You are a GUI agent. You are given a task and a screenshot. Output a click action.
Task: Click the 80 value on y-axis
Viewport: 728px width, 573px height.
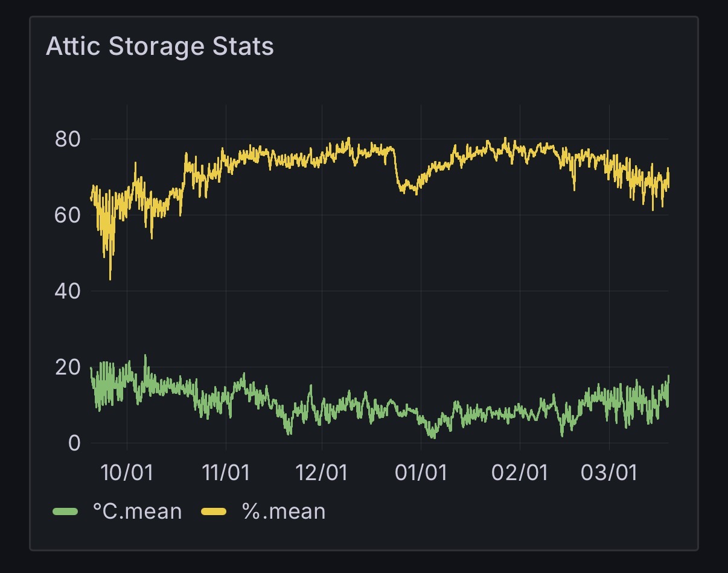tap(67, 139)
